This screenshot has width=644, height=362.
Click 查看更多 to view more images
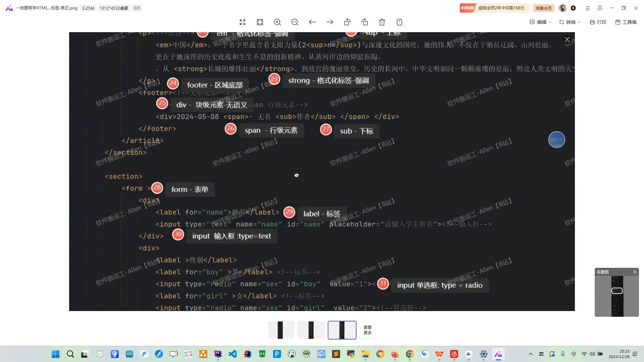coord(368,330)
